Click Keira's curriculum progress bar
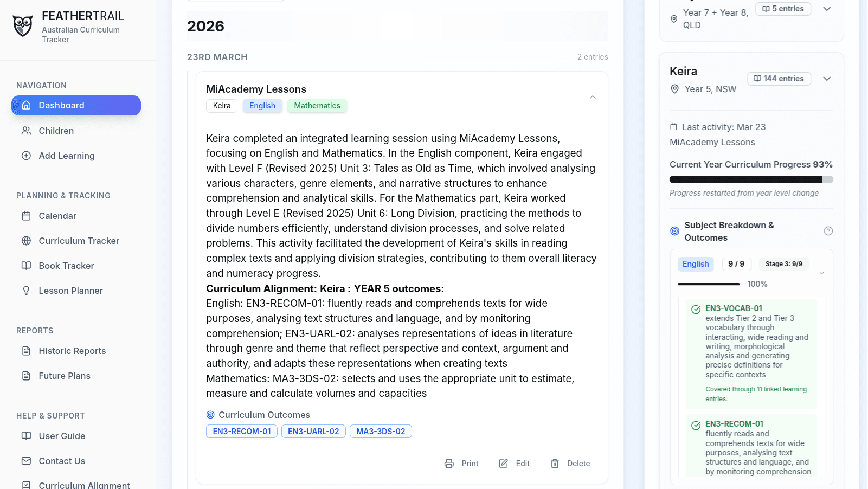 click(751, 179)
